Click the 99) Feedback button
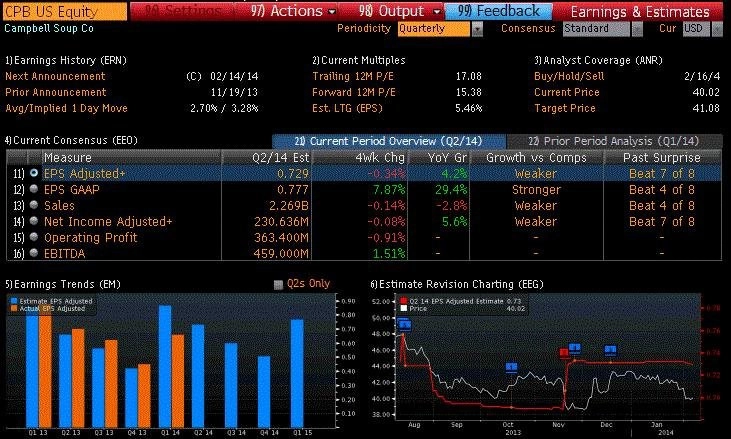 (498, 11)
